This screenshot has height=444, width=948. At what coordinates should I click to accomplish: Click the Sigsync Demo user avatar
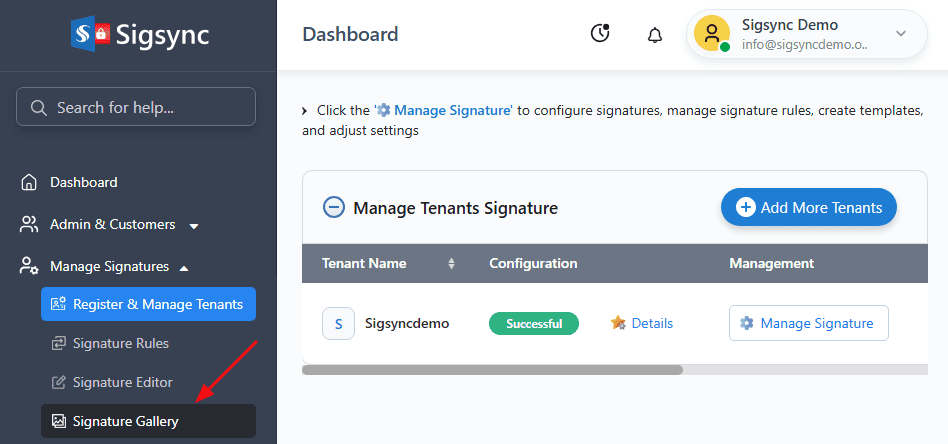(x=712, y=34)
